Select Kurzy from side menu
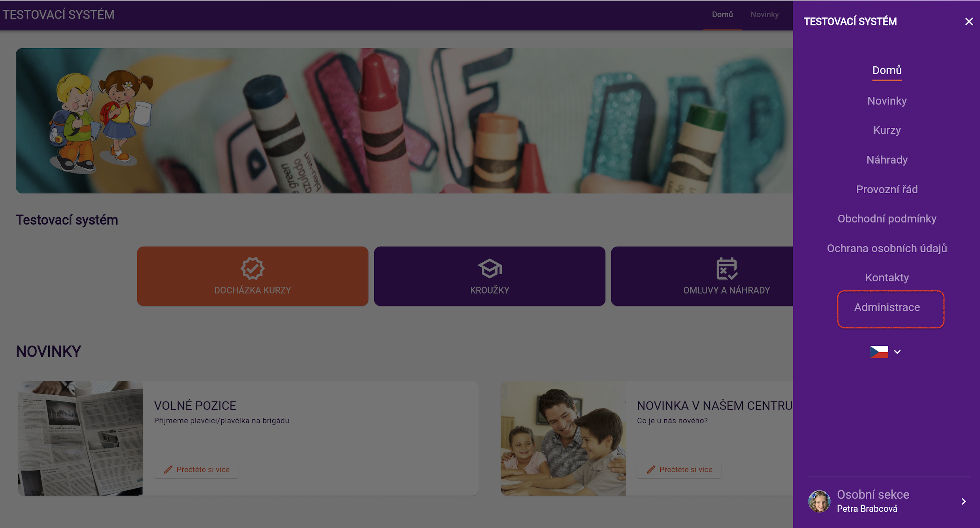Viewport: 980px width, 528px height. [887, 130]
